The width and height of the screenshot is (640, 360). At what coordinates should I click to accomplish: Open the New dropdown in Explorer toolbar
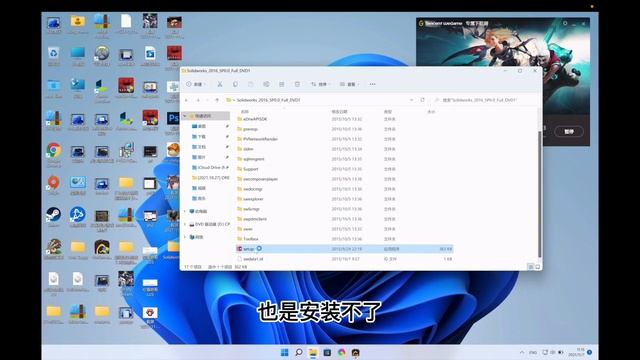pos(196,84)
